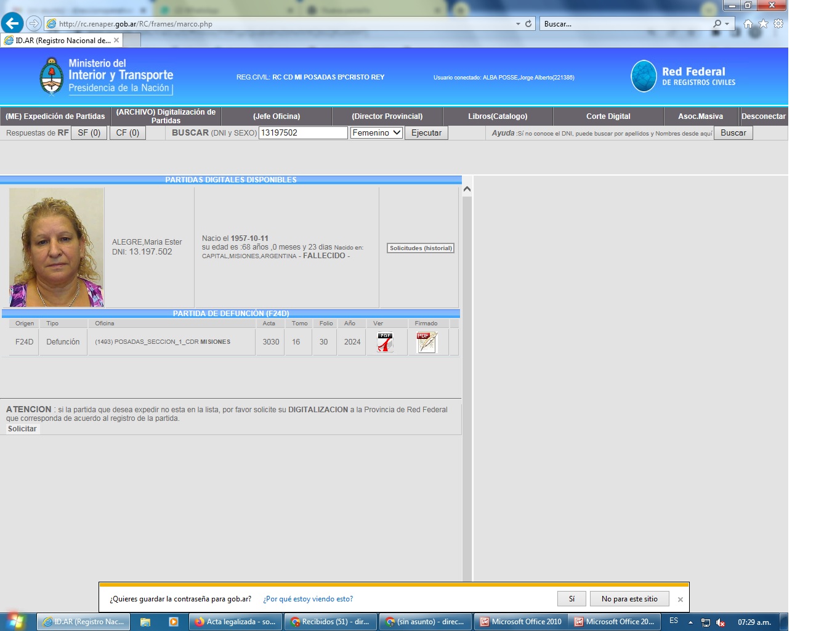Click the browser back arrow button
The height and width of the screenshot is (631, 840).
pyautogui.click(x=12, y=23)
